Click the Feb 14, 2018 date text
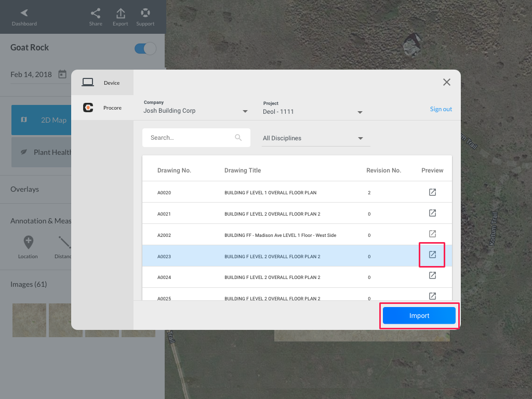The width and height of the screenshot is (532, 399). [x=31, y=74]
